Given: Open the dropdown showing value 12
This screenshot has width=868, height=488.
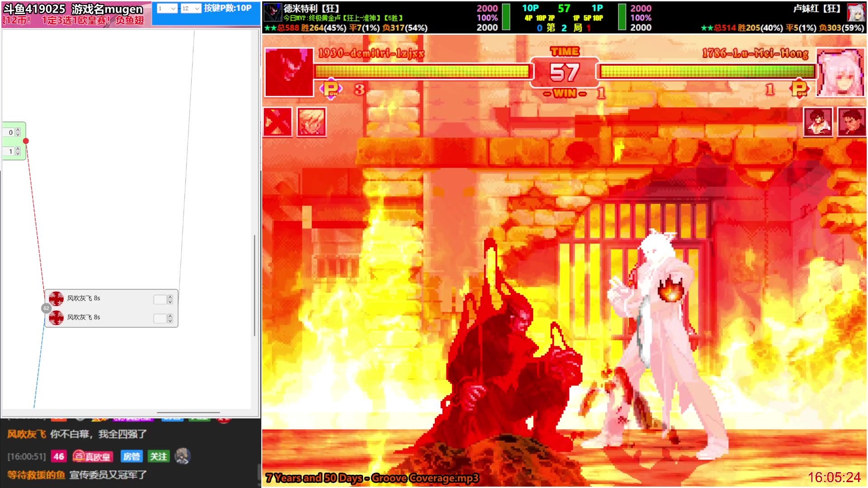Looking at the screenshot, I should [191, 8].
